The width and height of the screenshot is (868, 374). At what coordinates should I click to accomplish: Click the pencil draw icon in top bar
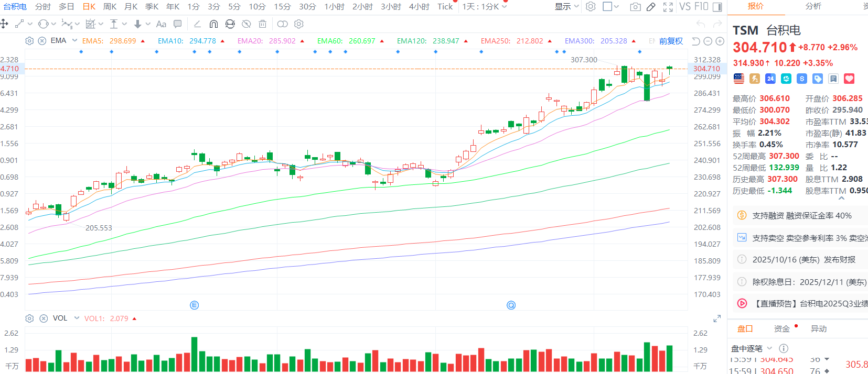651,6
